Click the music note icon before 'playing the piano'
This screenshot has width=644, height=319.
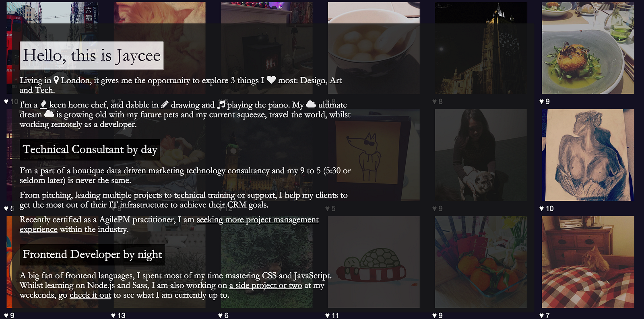(221, 105)
